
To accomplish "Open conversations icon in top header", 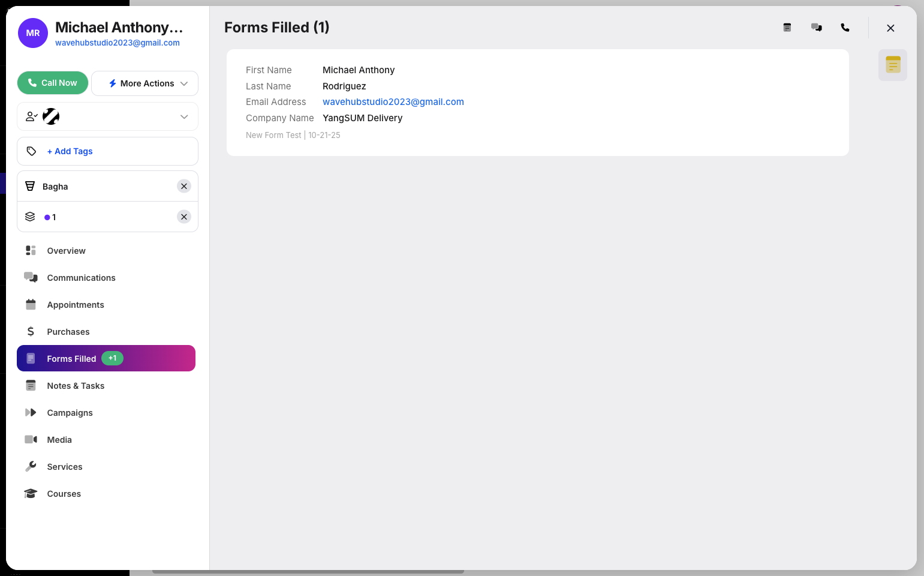I will [x=817, y=28].
